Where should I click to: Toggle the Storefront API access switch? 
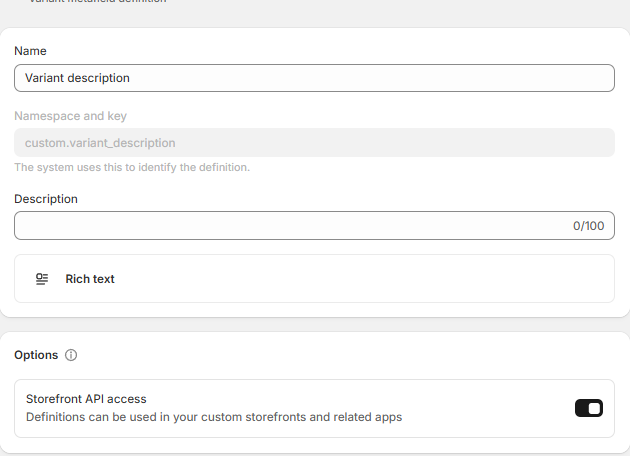[588, 408]
